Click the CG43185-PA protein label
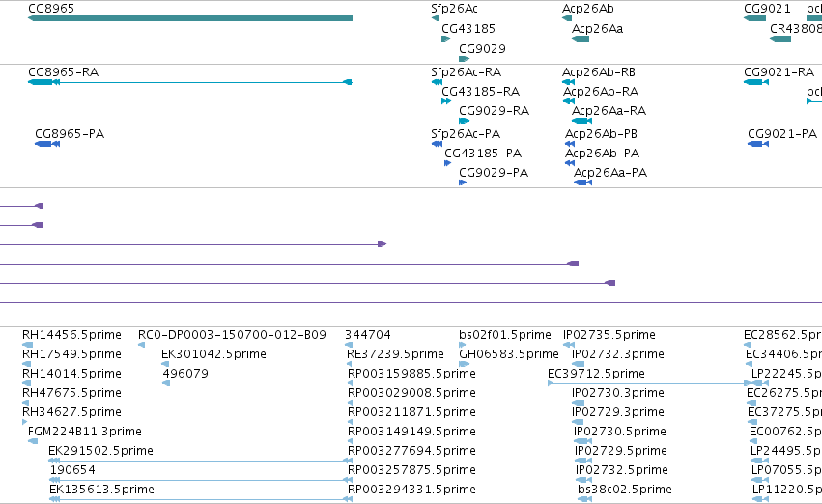Viewport: 822px width, 504px height. pos(483,154)
